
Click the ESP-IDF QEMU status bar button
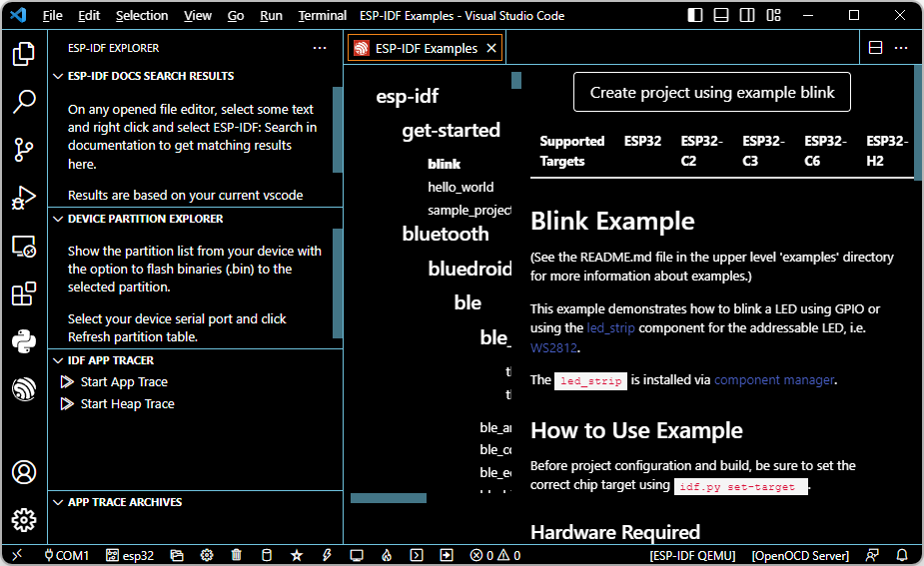(692, 555)
